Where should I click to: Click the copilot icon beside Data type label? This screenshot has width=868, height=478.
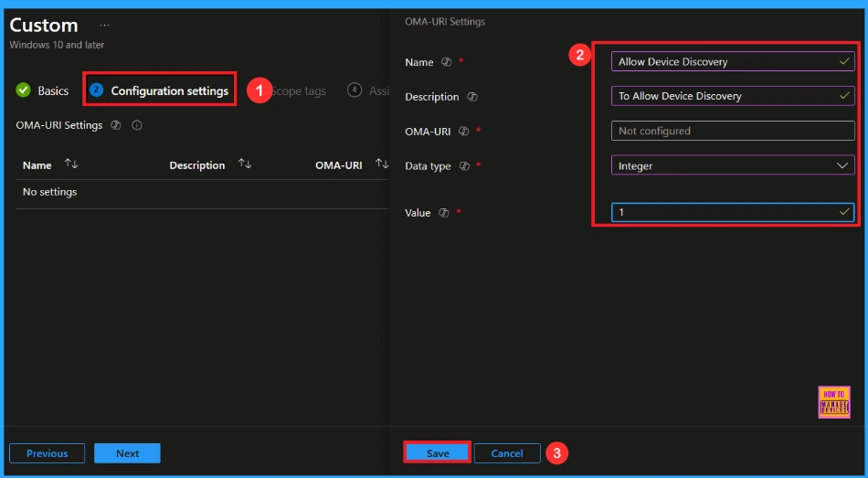pyautogui.click(x=464, y=165)
